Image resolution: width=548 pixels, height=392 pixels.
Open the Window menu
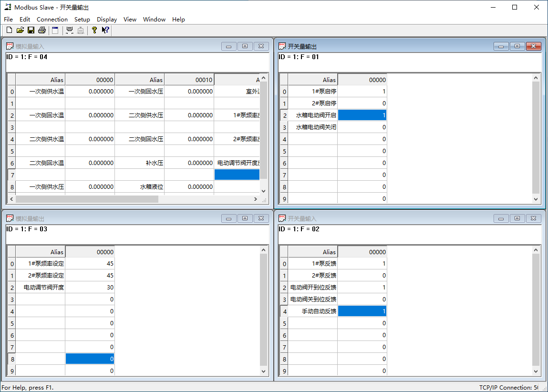pyautogui.click(x=154, y=19)
